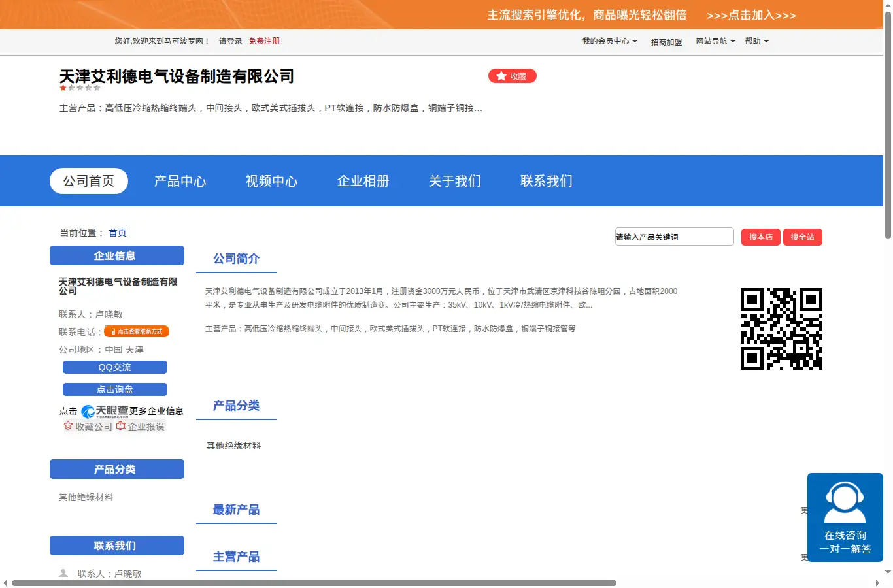Click the vertical scrollbar down arrow

pyautogui.click(x=888, y=572)
